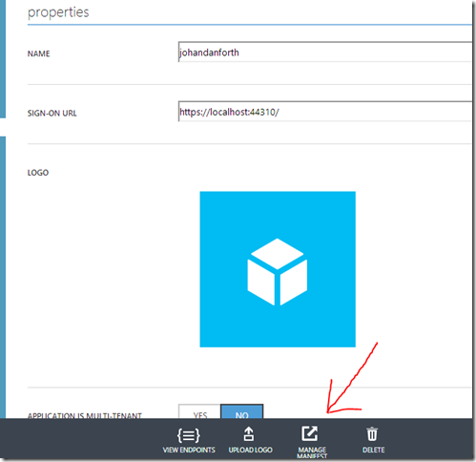This screenshot has width=476, height=462.
Task: Focus the SIGN-ON URL input field
Action: (x=325, y=112)
